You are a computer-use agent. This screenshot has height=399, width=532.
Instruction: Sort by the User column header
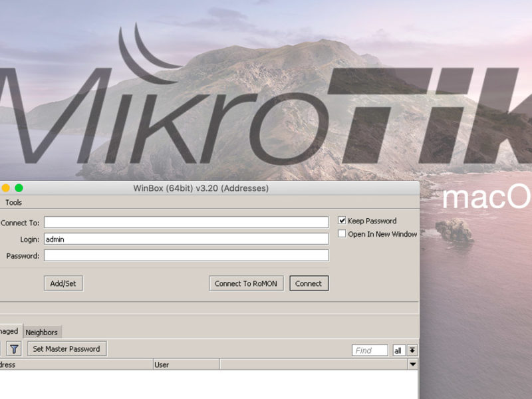[186, 364]
